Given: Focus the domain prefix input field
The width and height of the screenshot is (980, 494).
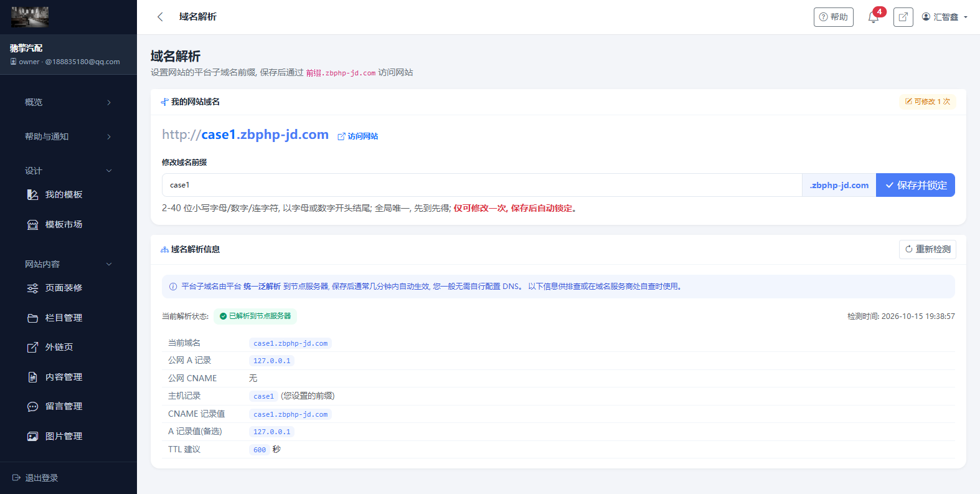Looking at the screenshot, I should (482, 185).
